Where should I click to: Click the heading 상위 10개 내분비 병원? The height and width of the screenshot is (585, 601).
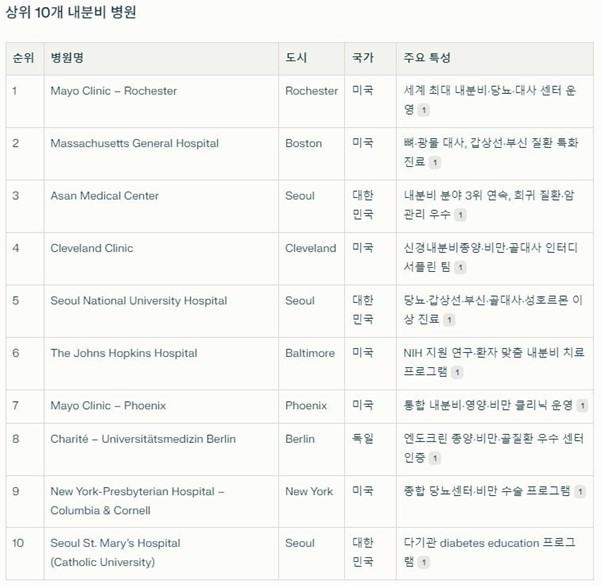coord(71,12)
